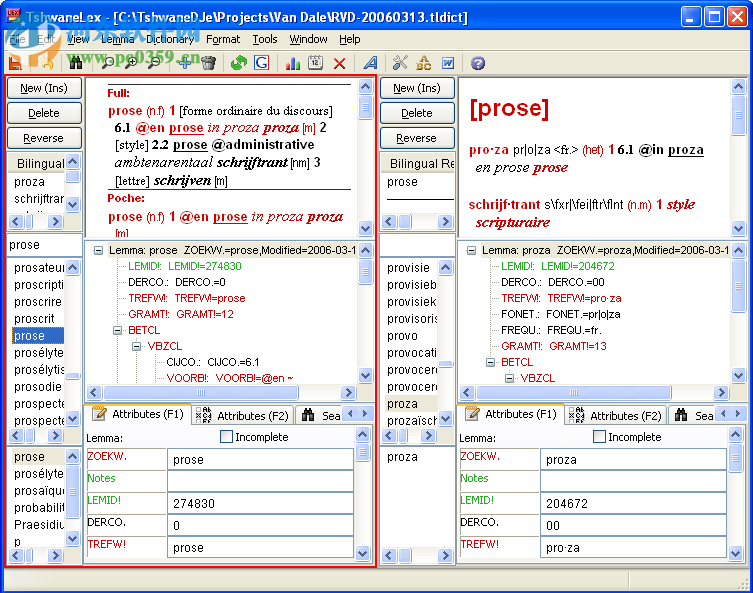
Task: Click the binoculars search icon in toolbar
Action: tap(75, 63)
